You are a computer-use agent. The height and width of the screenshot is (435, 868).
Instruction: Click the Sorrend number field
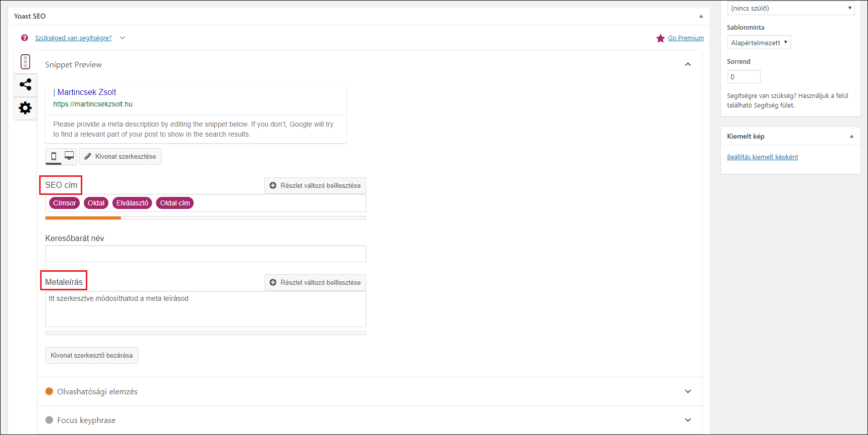744,77
